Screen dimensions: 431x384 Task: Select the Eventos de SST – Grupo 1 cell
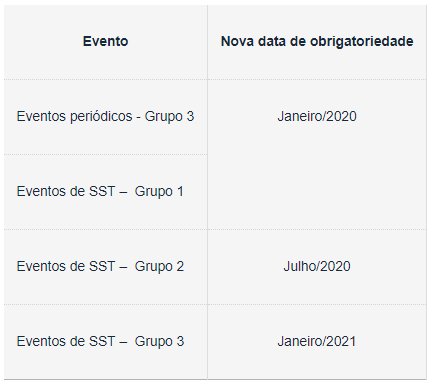[105, 192]
